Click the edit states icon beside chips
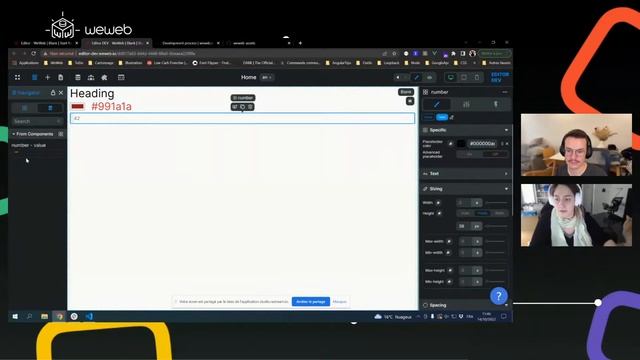The height and width of the screenshot is (360, 640). pos(452,118)
